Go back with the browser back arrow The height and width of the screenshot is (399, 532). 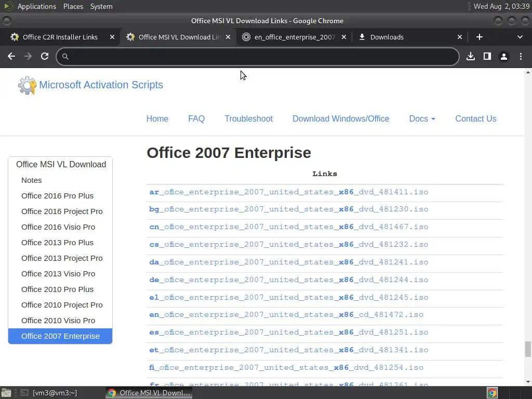(x=11, y=56)
